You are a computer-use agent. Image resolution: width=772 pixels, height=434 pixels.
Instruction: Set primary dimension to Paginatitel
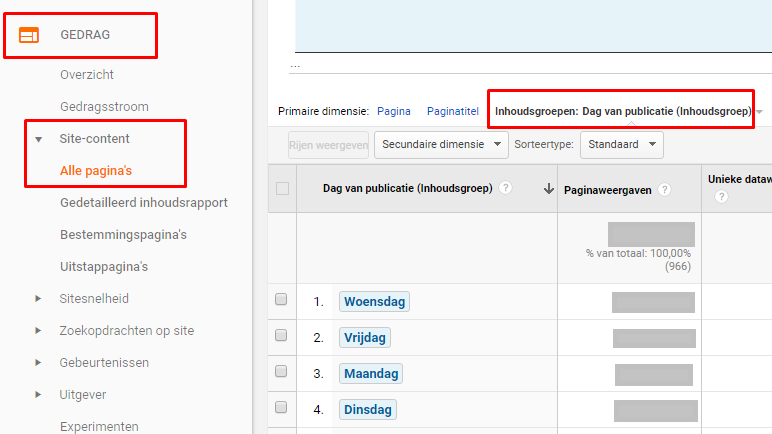pyautogui.click(x=452, y=111)
